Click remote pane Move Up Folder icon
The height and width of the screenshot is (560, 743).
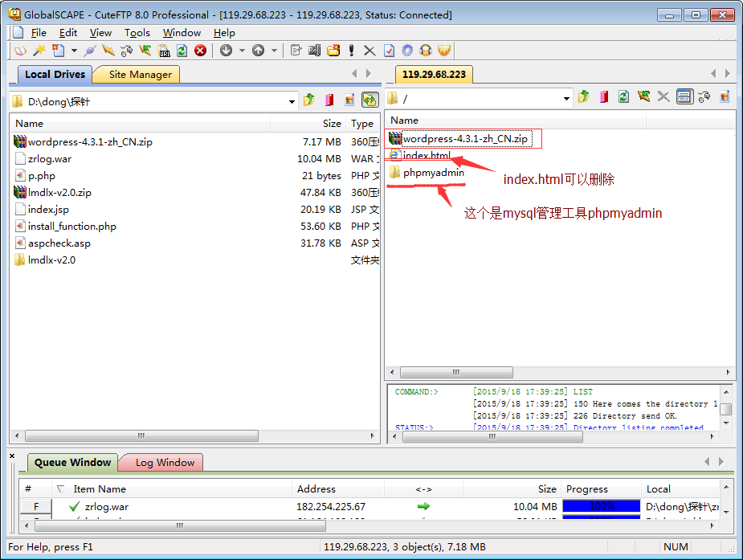(583, 97)
